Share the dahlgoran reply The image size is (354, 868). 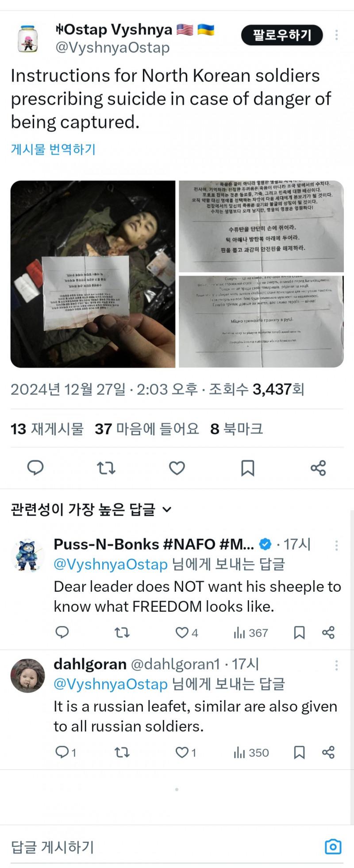pyautogui.click(x=328, y=753)
